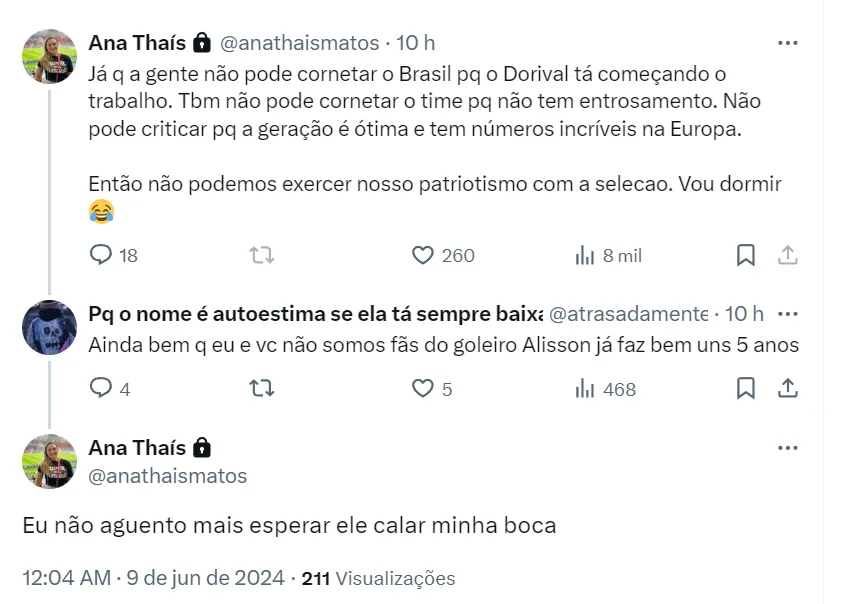
Task: Bookmark the reply about Alisson
Action: [745, 388]
